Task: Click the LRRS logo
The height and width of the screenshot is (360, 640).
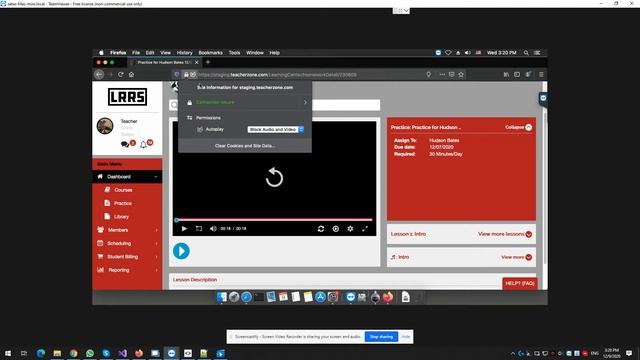Action: point(127,97)
